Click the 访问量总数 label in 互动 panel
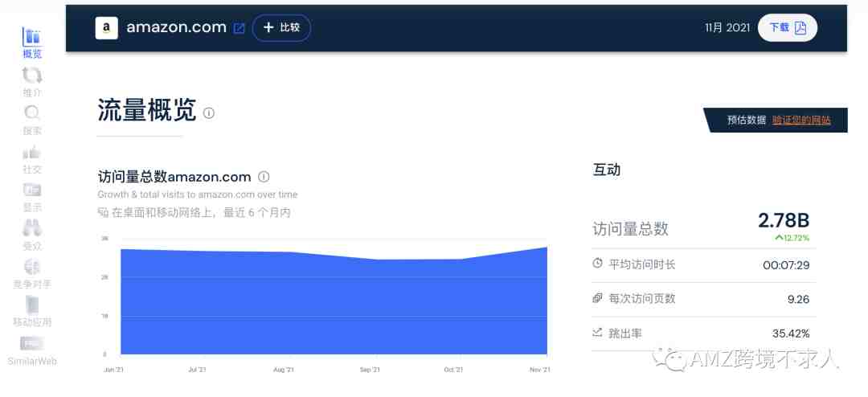The image size is (868, 397). click(x=631, y=229)
